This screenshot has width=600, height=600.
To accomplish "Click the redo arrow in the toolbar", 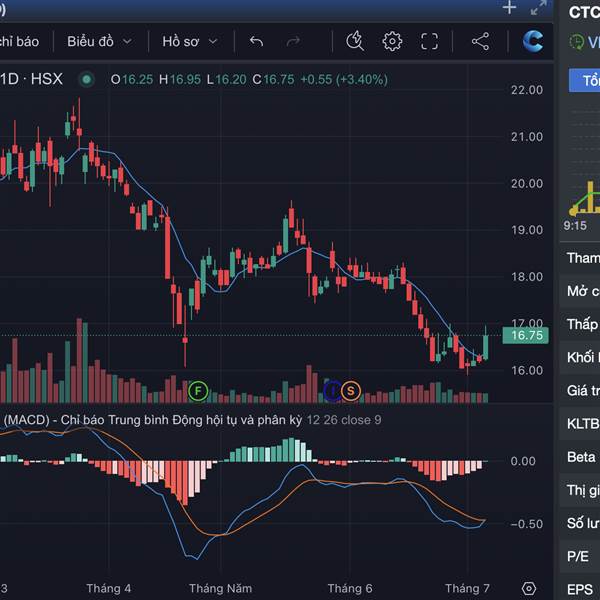I will click(293, 41).
